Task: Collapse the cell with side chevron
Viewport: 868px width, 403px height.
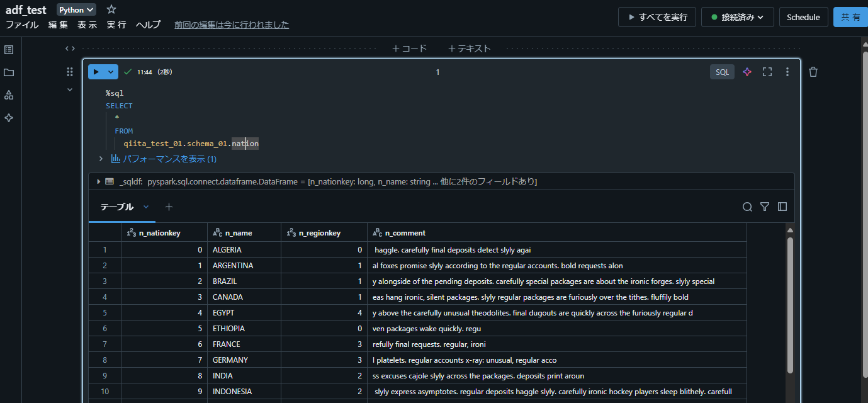Action: coord(70,89)
